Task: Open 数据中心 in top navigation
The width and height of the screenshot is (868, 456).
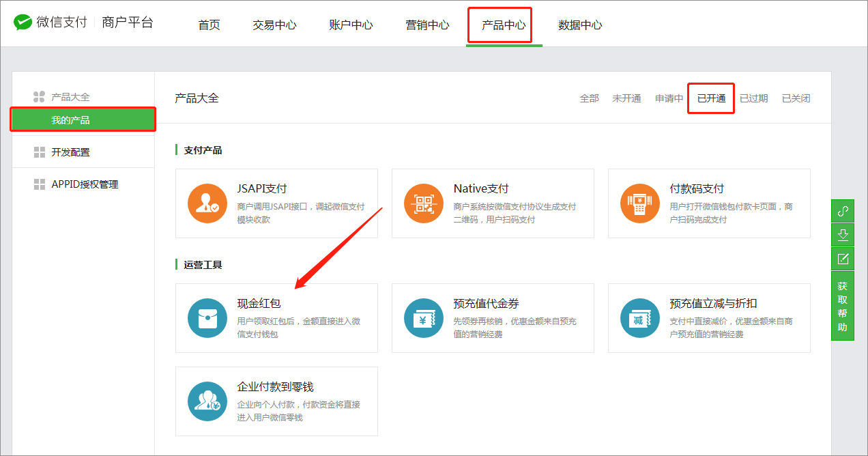Action: [x=580, y=25]
